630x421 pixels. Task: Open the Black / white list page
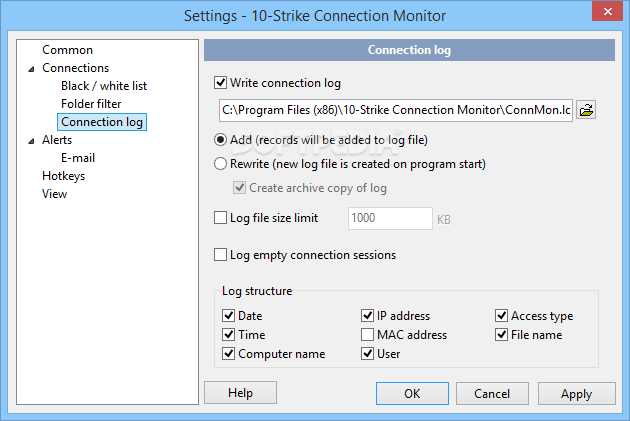point(102,86)
